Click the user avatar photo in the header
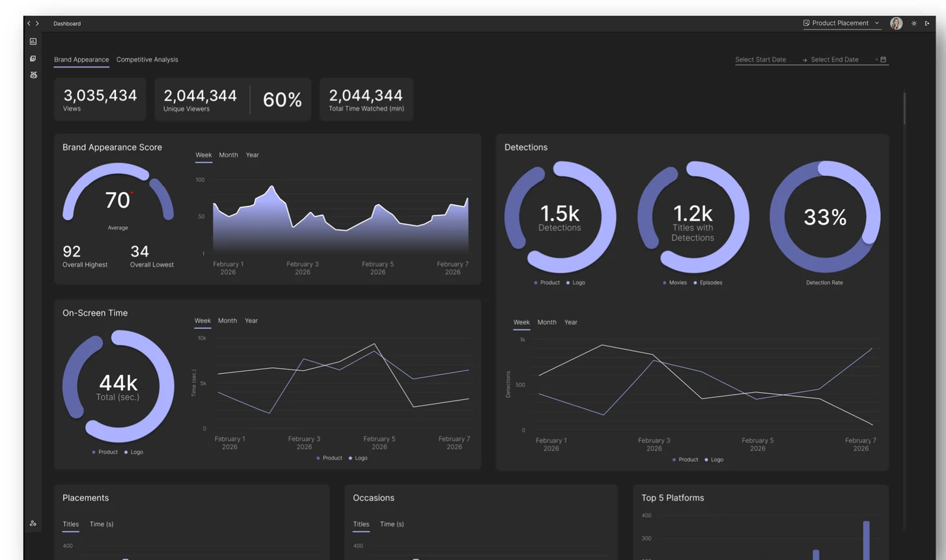Viewport: 946px width, 560px height. pos(896,23)
